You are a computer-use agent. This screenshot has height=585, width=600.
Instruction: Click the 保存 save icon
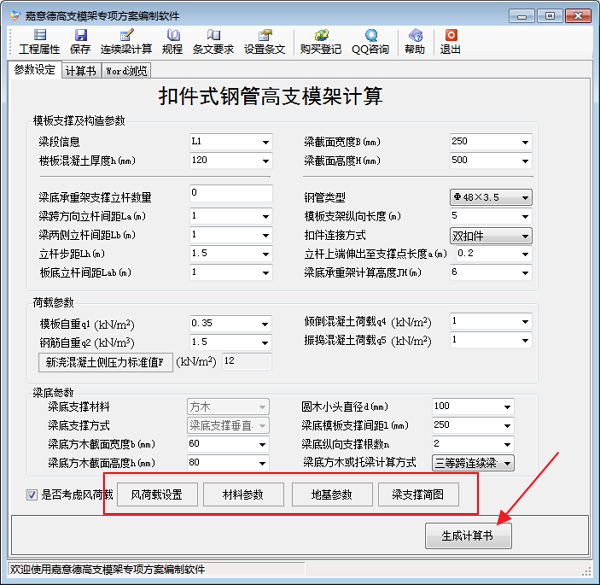tap(81, 41)
